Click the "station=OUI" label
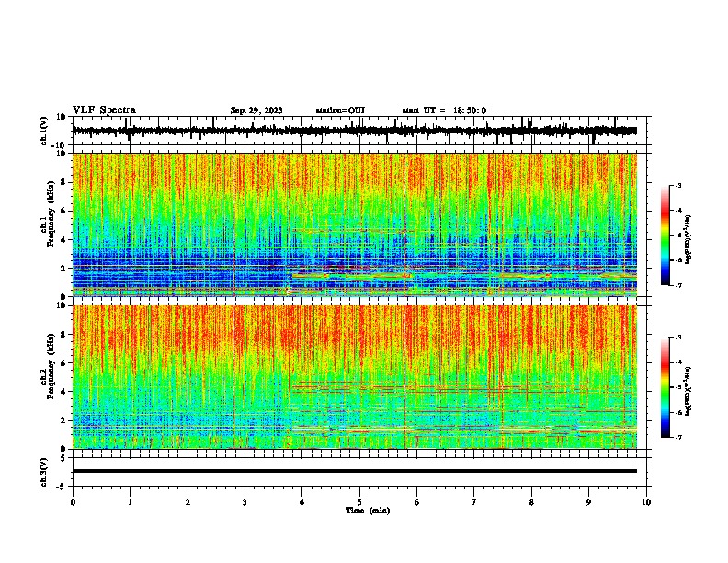Image resolution: width=728 pixels, height=563 pixels. [340, 110]
